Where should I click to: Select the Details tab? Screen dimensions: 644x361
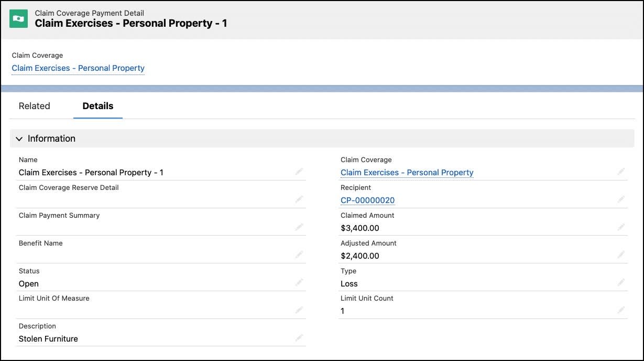pos(98,106)
